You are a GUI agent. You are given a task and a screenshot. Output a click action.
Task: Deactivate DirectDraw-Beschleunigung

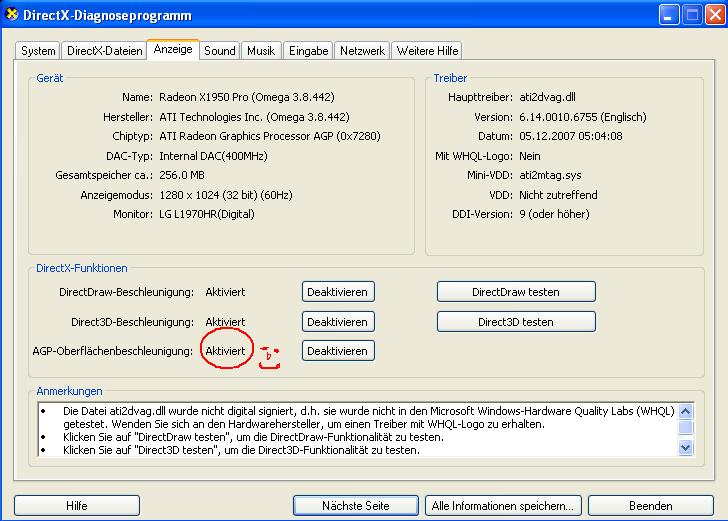(x=338, y=292)
